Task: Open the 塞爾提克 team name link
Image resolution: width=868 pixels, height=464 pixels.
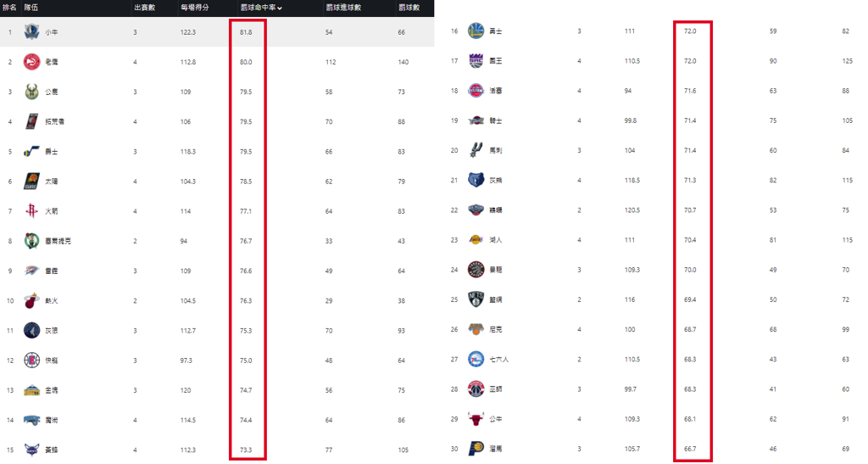Action: tap(58, 241)
